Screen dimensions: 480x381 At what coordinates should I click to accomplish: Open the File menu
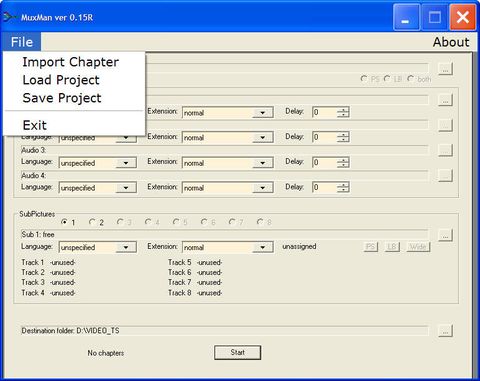point(22,42)
